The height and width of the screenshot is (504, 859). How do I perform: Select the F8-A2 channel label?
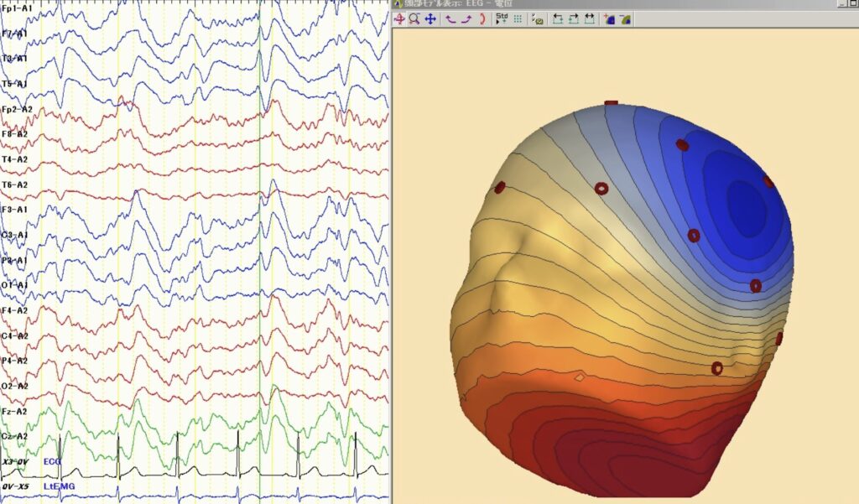tap(15, 134)
